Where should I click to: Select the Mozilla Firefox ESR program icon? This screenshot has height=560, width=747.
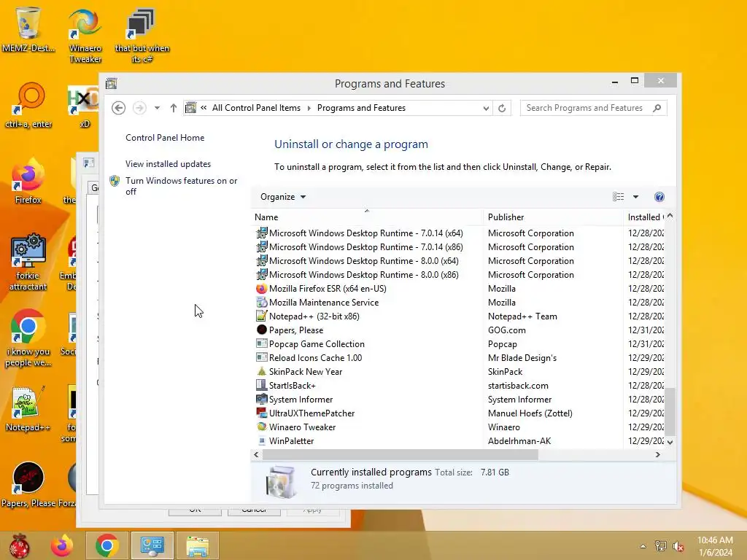tap(262, 289)
